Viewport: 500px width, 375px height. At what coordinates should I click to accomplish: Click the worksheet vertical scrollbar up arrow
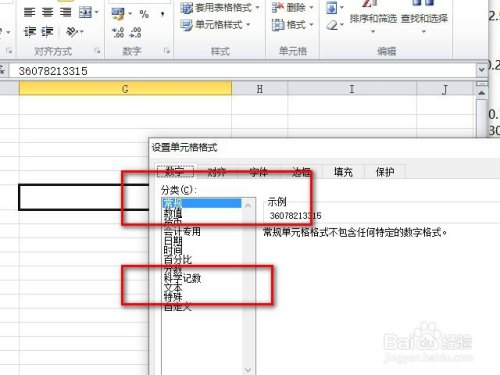pyautogui.click(x=481, y=93)
